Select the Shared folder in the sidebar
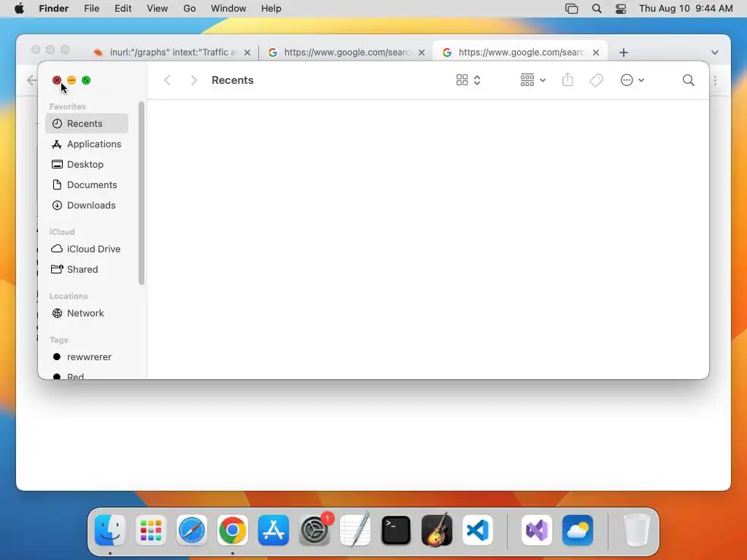This screenshot has height=560, width=747. (87, 270)
